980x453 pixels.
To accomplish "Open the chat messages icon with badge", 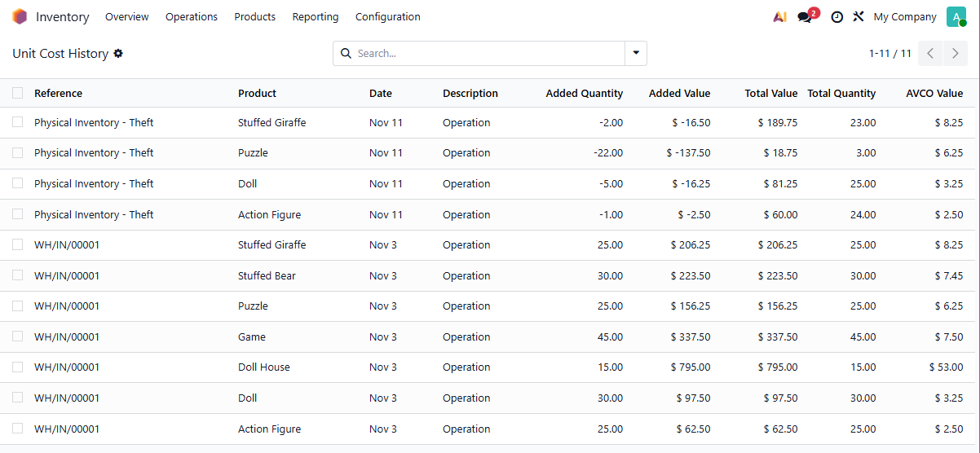I will (805, 17).
